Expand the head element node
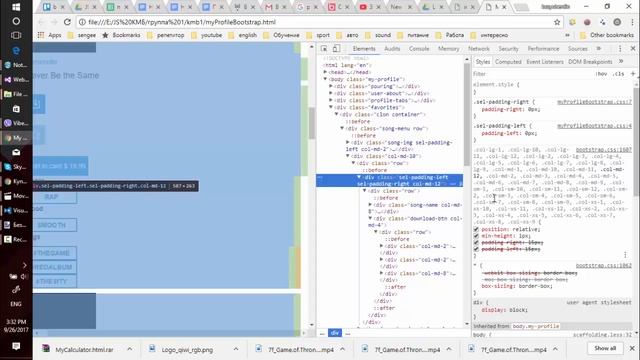Viewport: 640px width, 360px height. [325, 72]
